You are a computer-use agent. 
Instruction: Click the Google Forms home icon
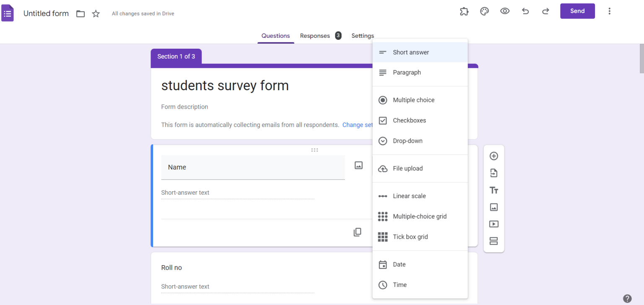(8, 13)
